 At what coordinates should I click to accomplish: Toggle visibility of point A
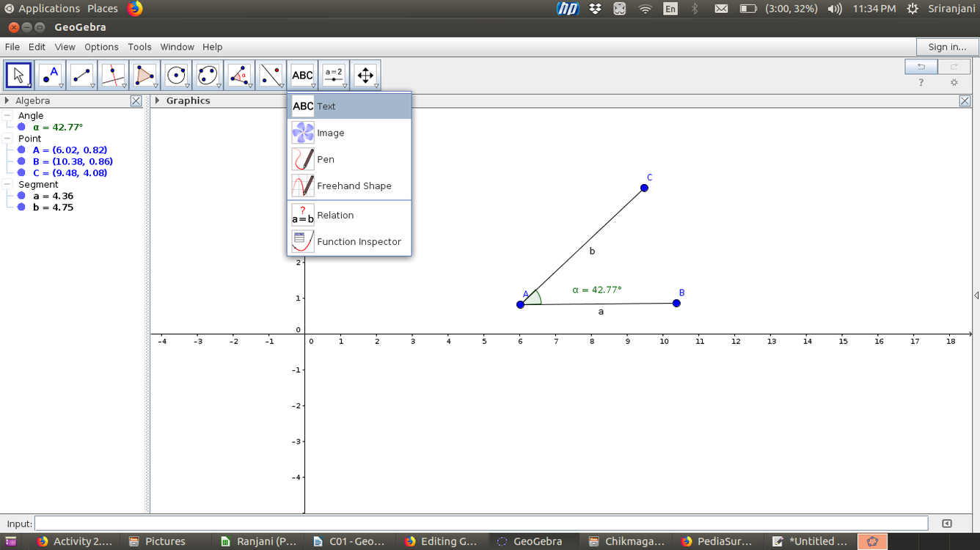[20, 150]
